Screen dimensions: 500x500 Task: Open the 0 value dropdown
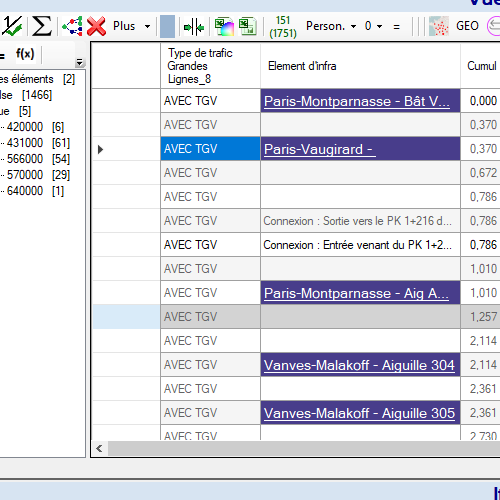[373, 26]
